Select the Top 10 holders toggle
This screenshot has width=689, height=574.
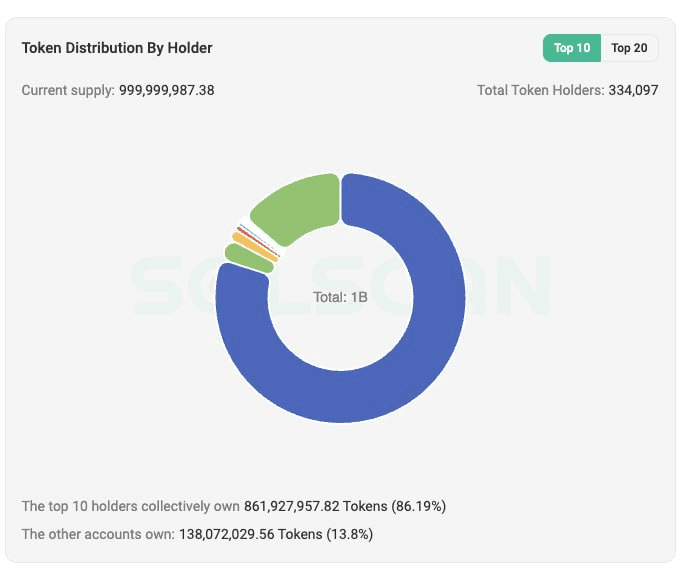572,48
